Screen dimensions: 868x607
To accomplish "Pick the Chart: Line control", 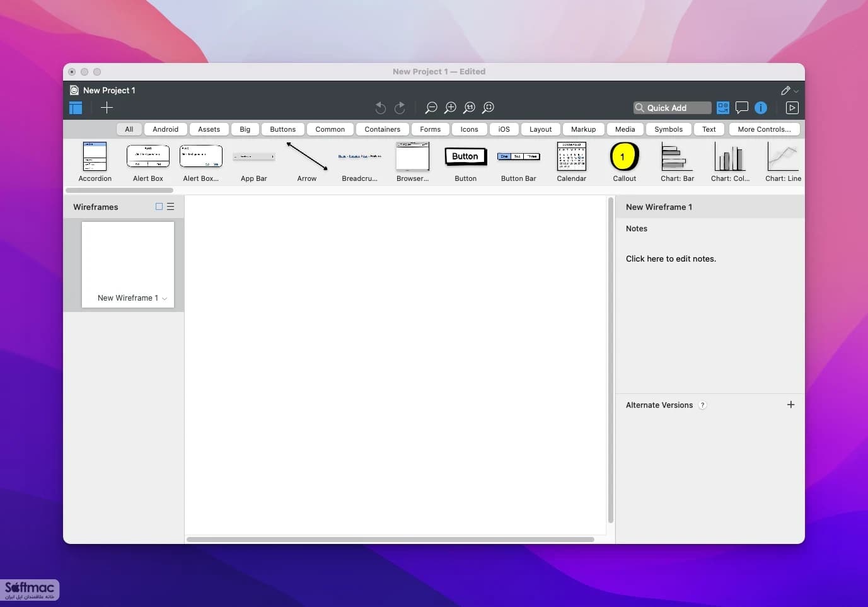I will [x=784, y=162].
